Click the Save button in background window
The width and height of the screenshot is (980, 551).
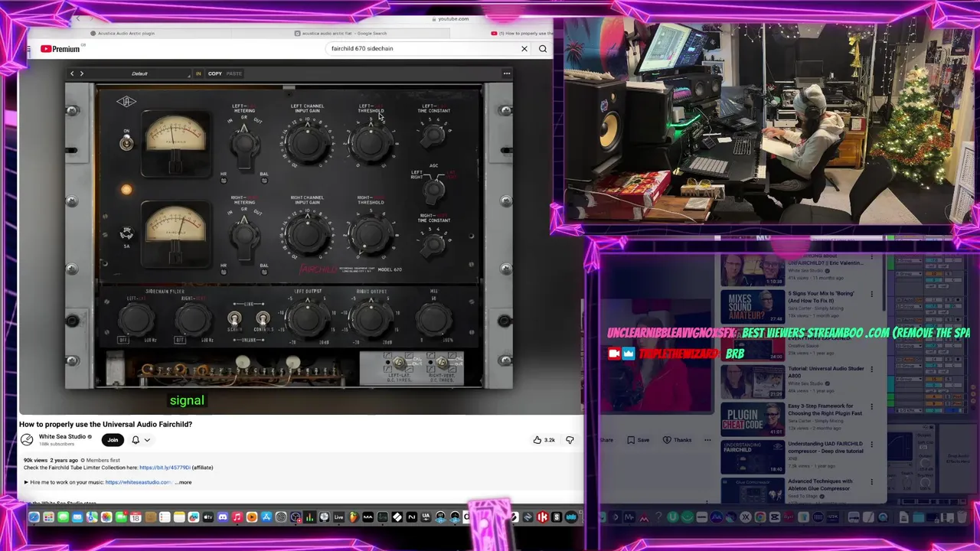[638, 440]
